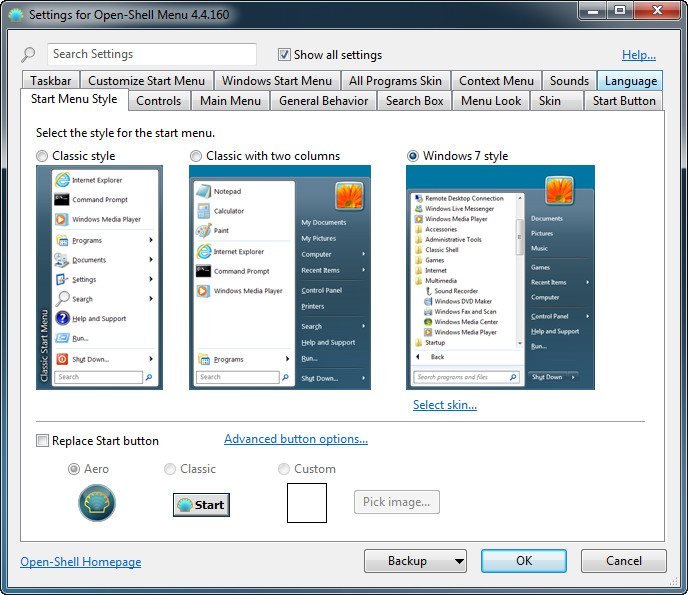Screen dimensions: 688x595
Task: Click the empty Custom button image box
Action: point(307,503)
